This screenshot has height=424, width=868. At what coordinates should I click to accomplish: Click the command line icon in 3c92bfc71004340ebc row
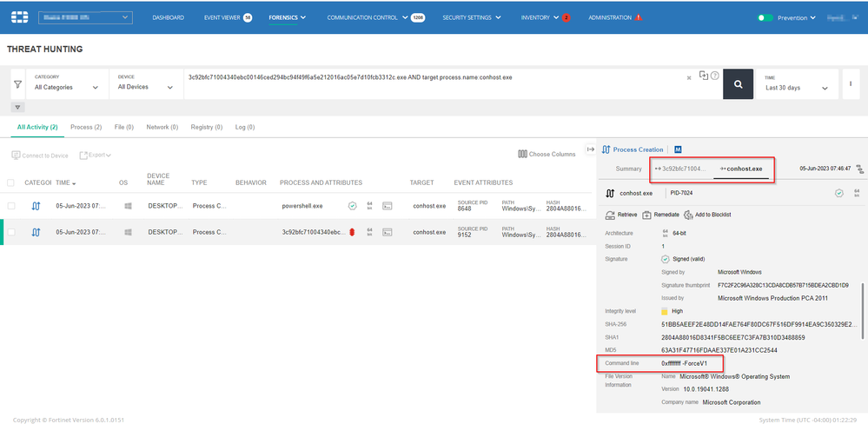(388, 233)
